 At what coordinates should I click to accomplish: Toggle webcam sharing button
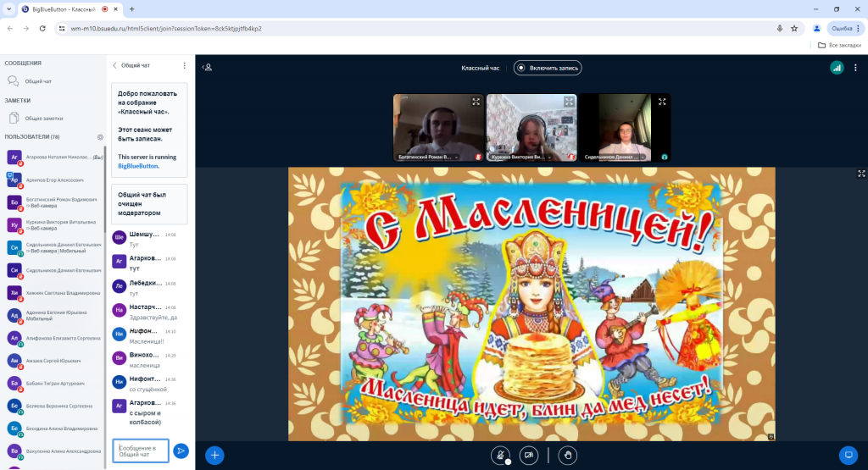[x=529, y=456]
